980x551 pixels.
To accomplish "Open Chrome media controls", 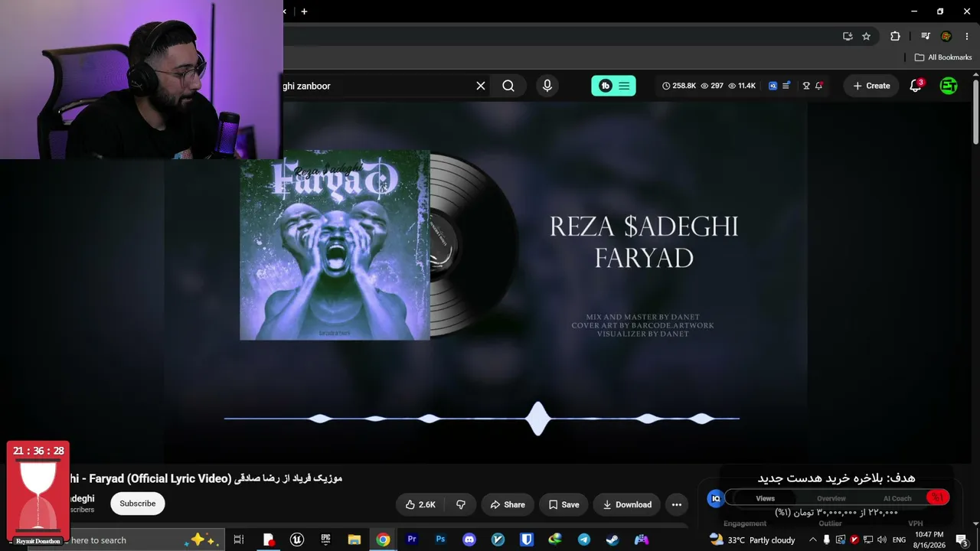I will (x=926, y=36).
